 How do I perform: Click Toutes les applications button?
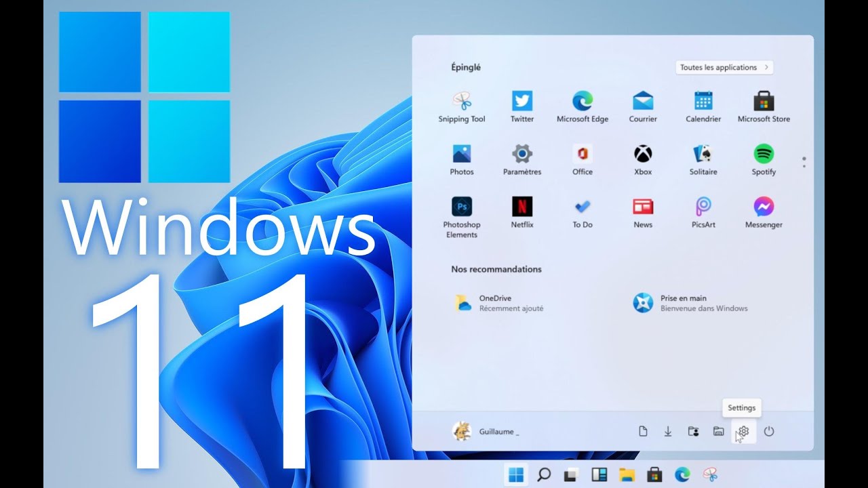[x=724, y=67]
